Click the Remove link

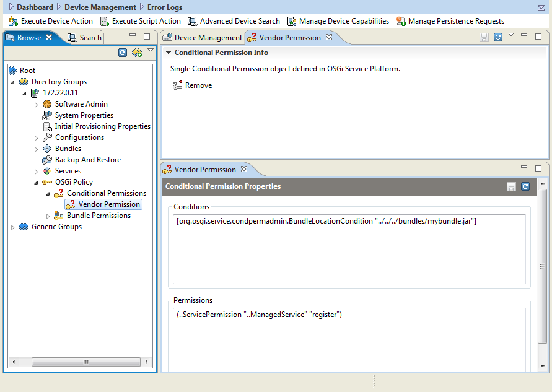(x=198, y=85)
